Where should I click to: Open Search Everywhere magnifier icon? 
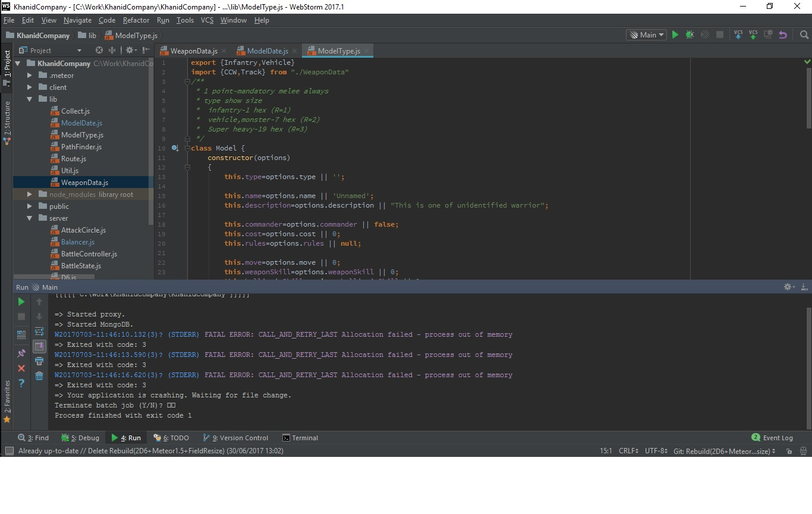coord(804,35)
